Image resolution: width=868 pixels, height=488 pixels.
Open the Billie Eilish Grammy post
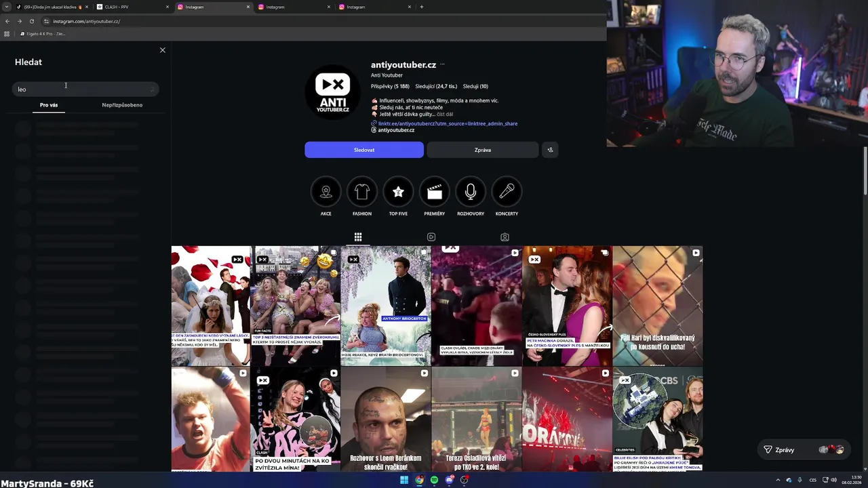658,420
